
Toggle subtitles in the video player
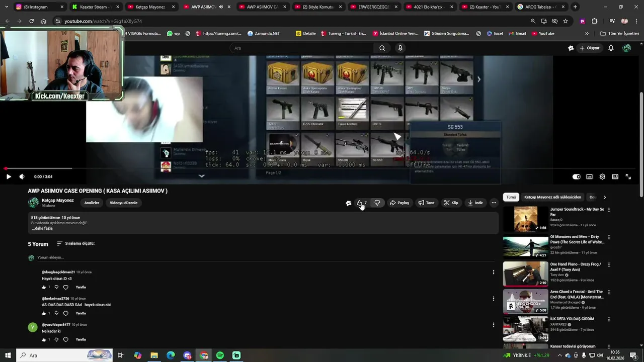tap(589, 176)
